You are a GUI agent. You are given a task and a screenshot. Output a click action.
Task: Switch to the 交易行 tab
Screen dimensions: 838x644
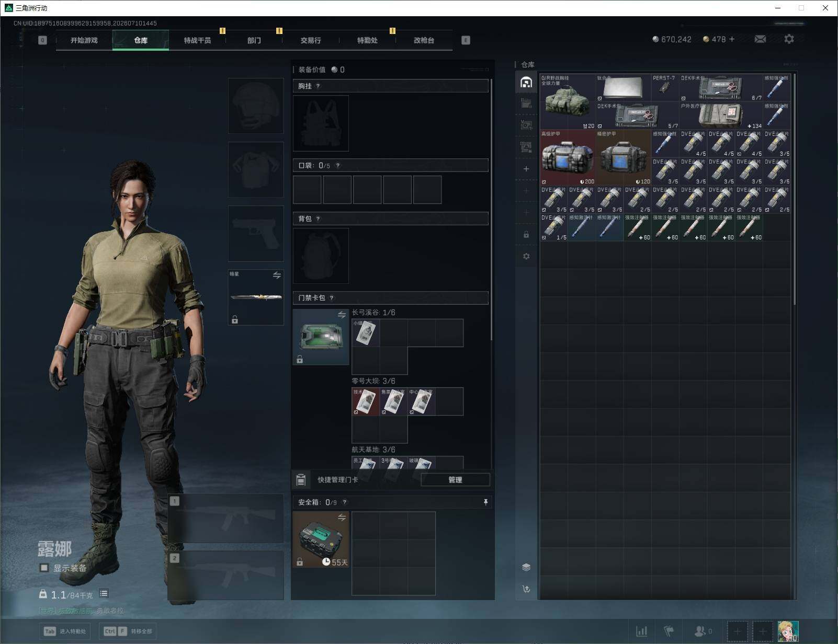[311, 40]
